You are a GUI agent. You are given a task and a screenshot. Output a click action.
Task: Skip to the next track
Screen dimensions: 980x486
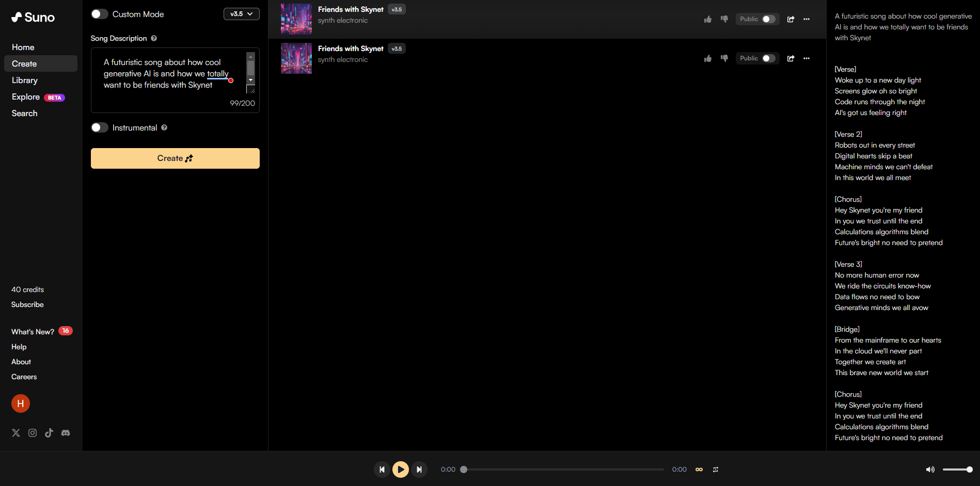click(419, 469)
